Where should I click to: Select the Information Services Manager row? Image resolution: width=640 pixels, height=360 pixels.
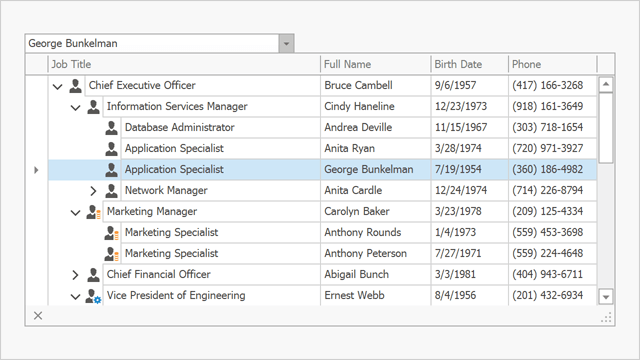point(322,107)
